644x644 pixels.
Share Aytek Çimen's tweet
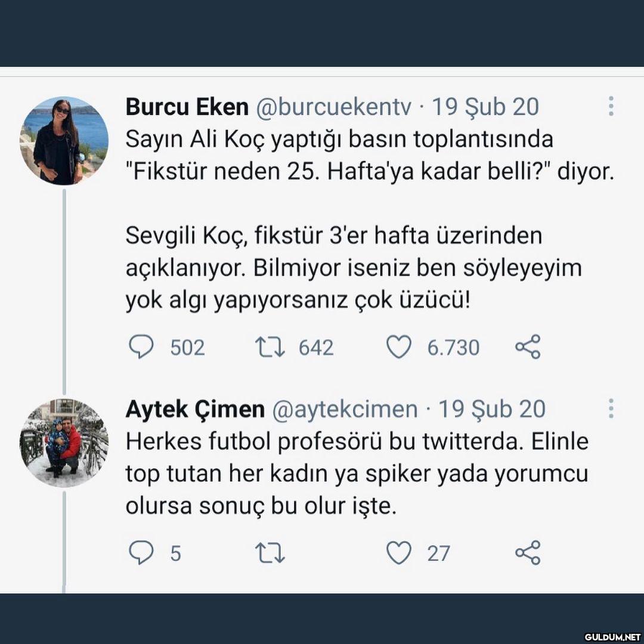[528, 553]
